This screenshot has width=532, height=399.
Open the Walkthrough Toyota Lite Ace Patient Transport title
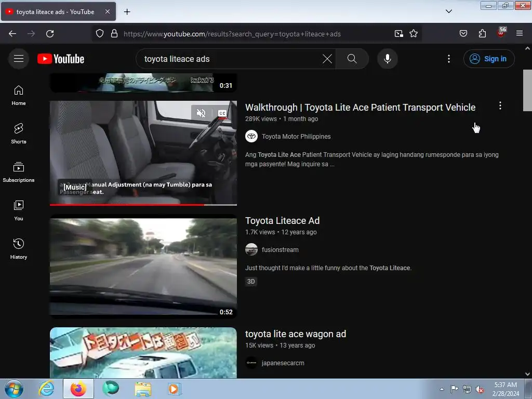click(361, 107)
